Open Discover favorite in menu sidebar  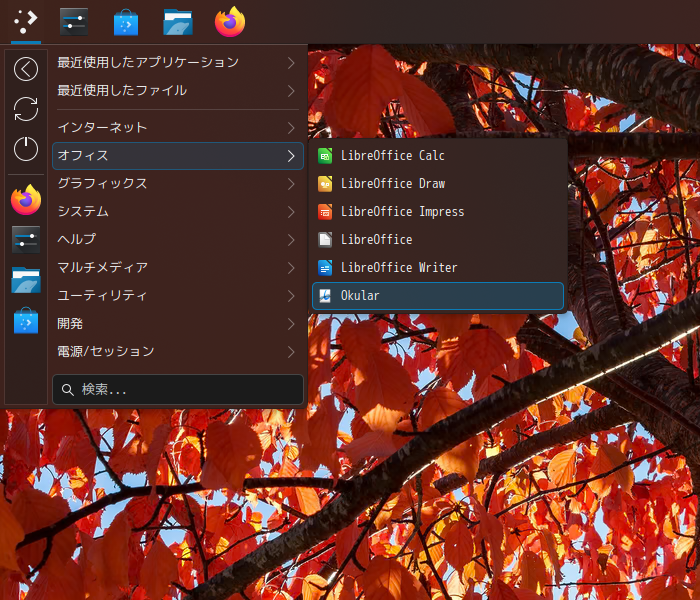click(26, 321)
